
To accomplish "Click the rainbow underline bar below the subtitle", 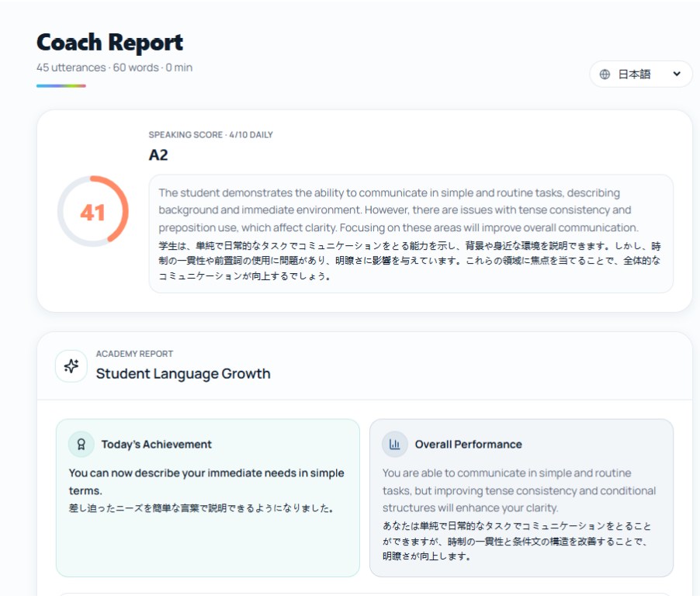I will 61,85.
